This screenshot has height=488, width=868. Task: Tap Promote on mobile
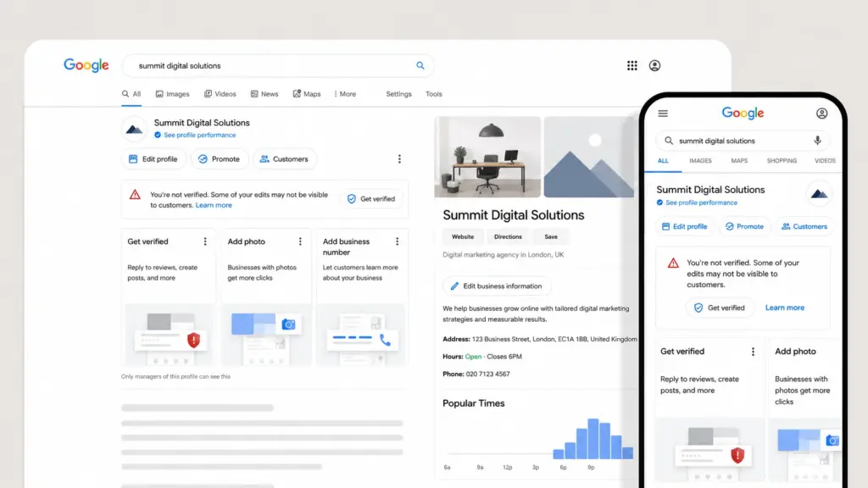point(744,226)
